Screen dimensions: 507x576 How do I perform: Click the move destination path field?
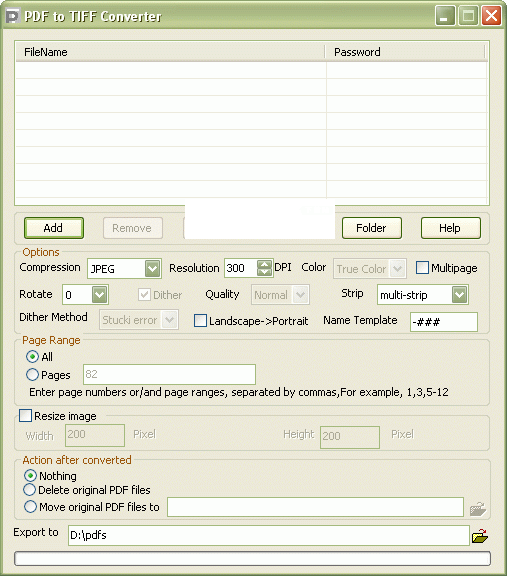click(x=315, y=507)
